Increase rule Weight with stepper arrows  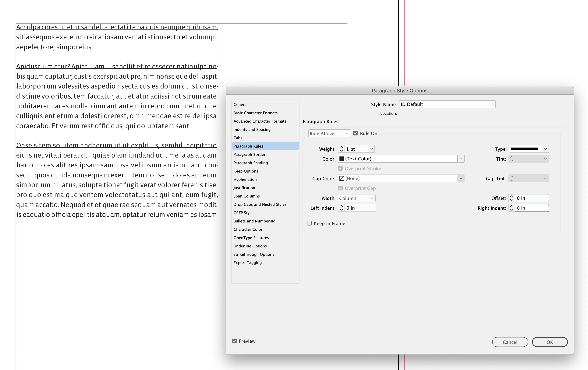[341, 147]
